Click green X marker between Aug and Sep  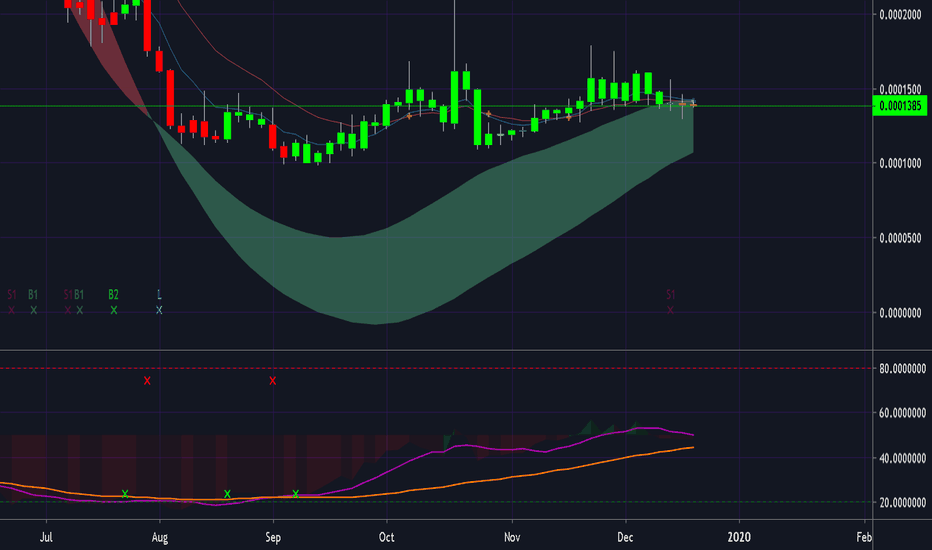click(227, 494)
